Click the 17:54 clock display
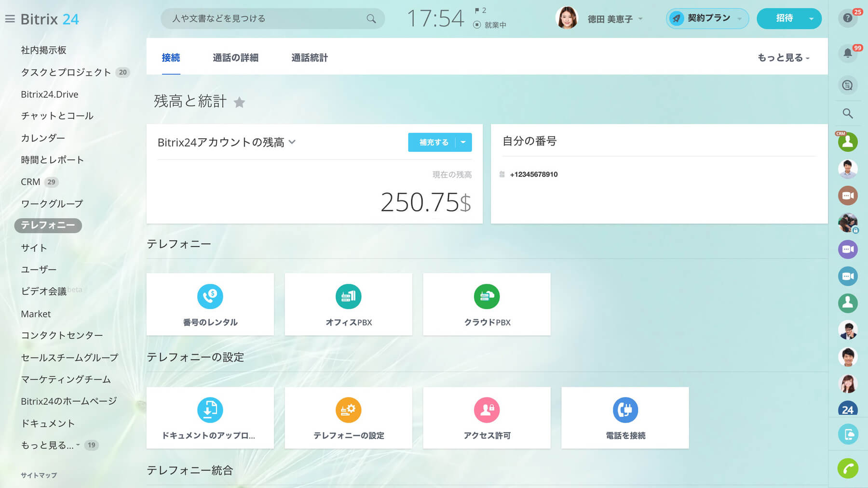Viewport: 868px width, 488px height. [435, 19]
